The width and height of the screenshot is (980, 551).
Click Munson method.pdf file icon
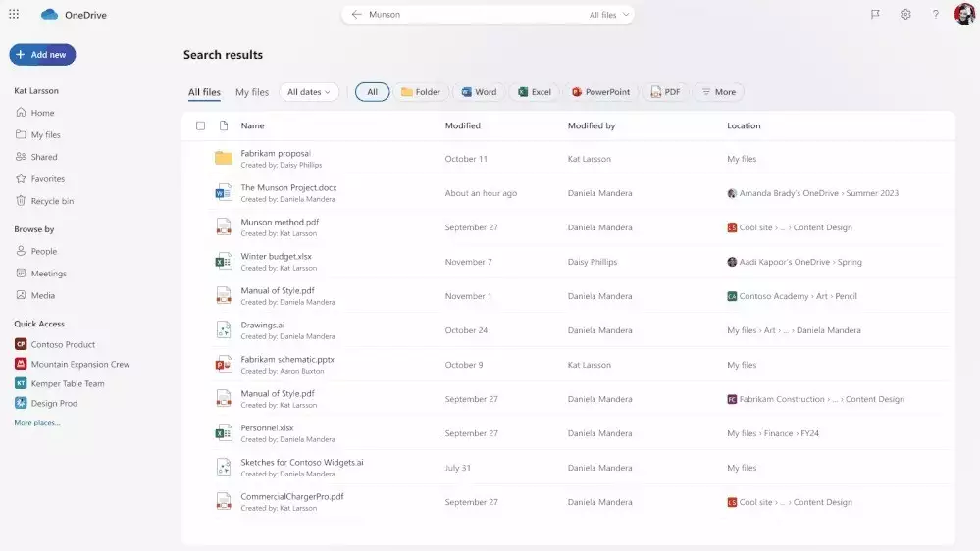(x=223, y=226)
